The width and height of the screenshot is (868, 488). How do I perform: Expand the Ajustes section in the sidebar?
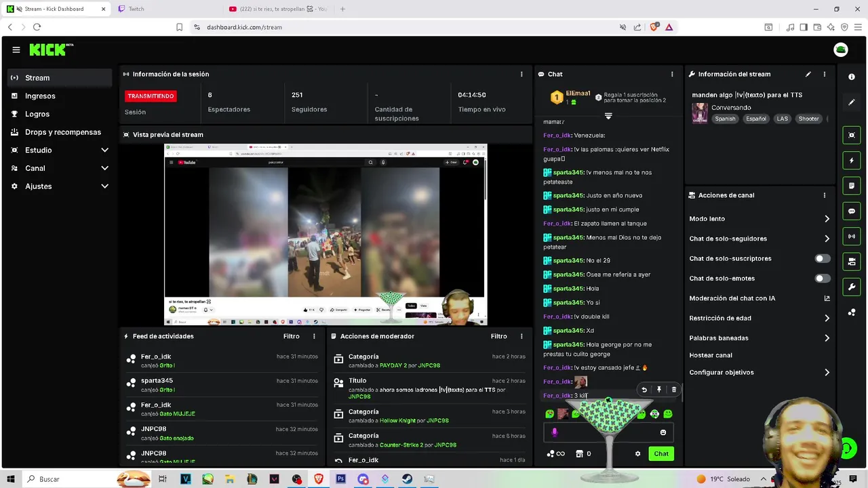pyautogui.click(x=104, y=186)
